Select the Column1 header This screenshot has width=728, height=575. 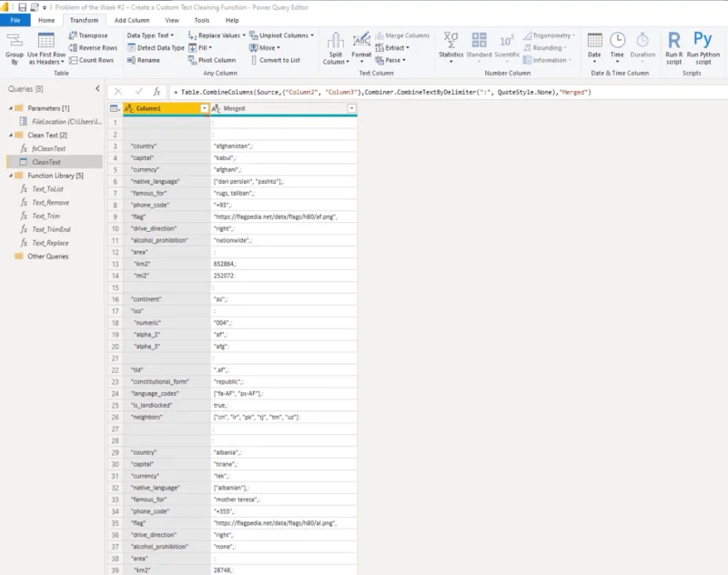(166, 108)
